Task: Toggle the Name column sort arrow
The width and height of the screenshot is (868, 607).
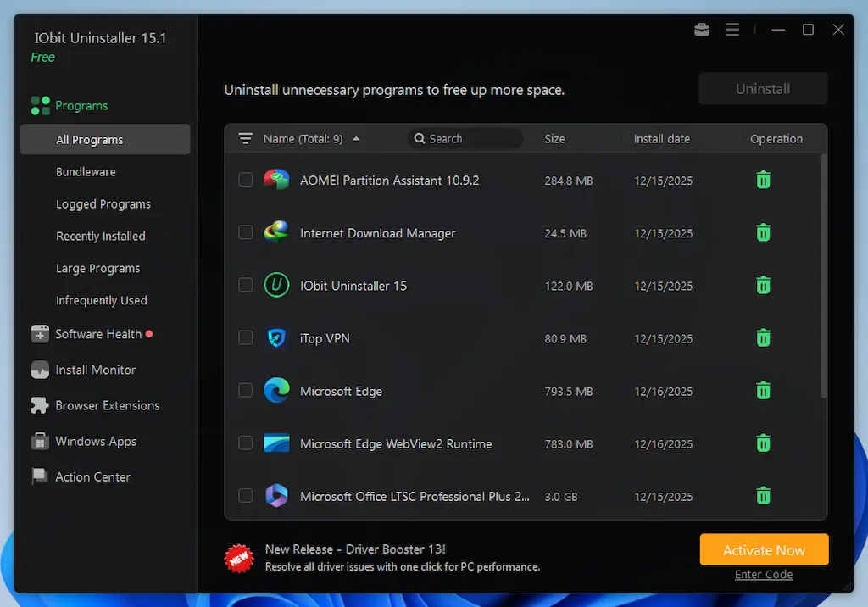Action: [x=357, y=139]
